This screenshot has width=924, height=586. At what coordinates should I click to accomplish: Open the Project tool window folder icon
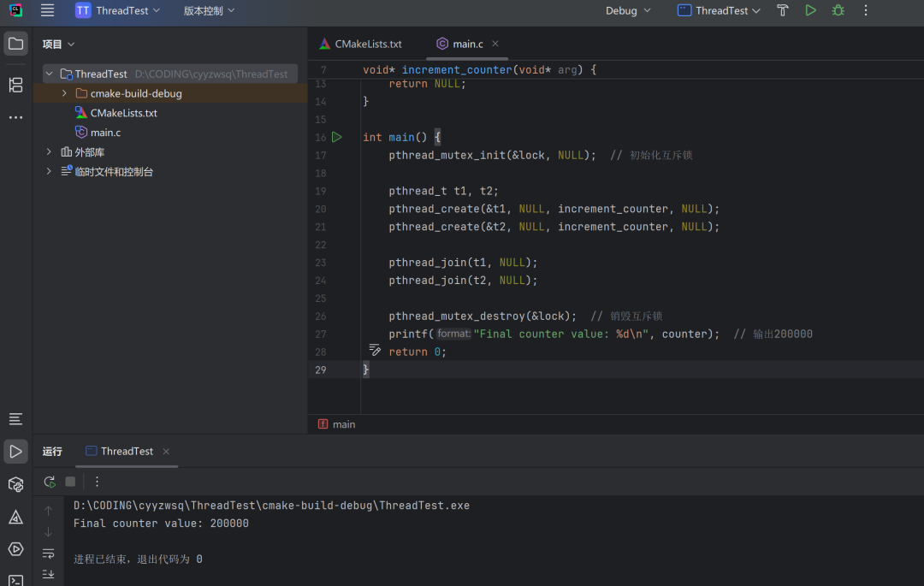(16, 44)
